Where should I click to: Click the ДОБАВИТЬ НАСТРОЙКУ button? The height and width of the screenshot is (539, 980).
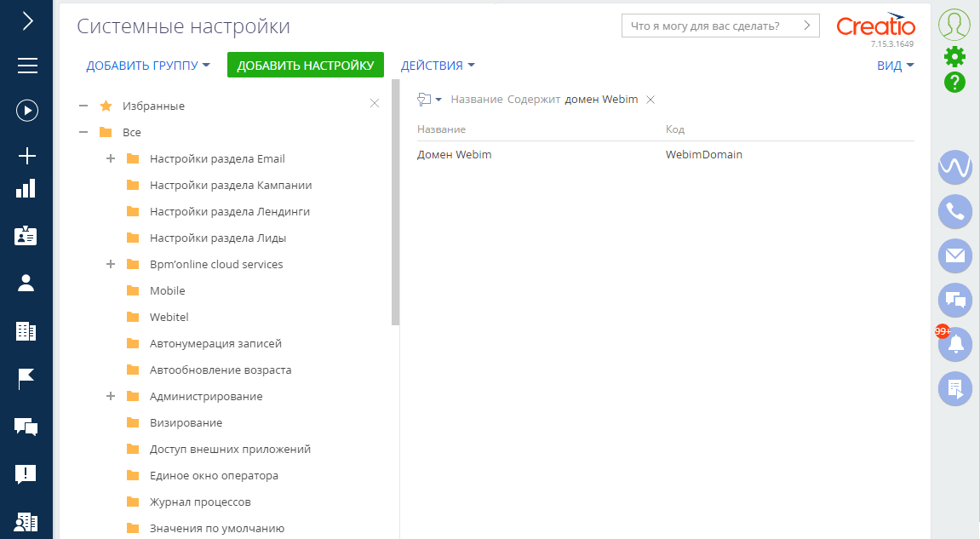(x=305, y=64)
